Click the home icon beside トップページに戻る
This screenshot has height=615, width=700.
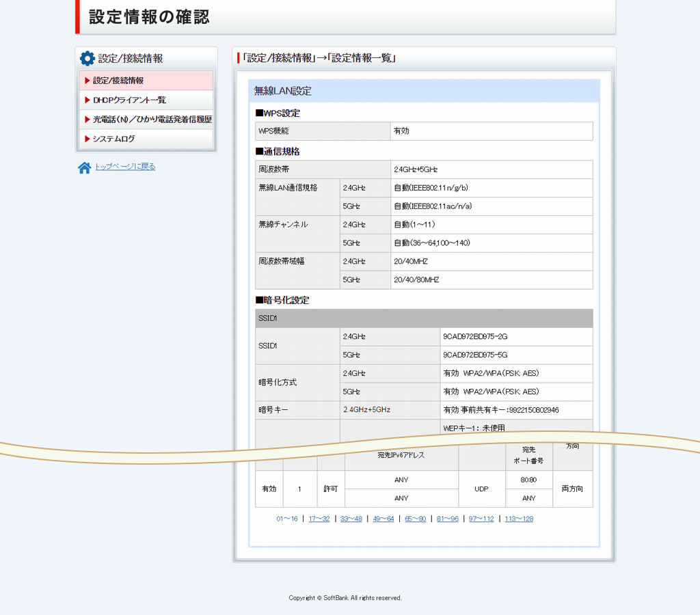click(84, 167)
